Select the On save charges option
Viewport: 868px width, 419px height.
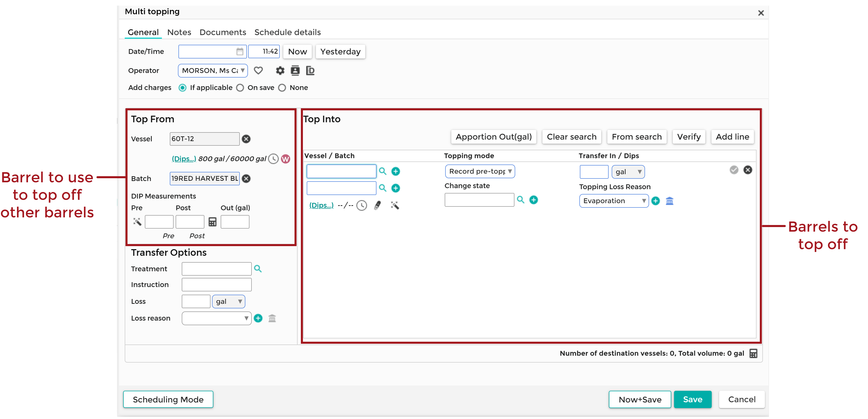(x=240, y=88)
